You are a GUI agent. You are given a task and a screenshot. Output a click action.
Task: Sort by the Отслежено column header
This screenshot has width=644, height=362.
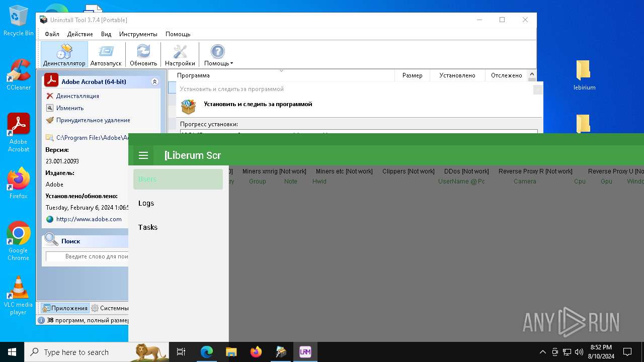pos(507,75)
